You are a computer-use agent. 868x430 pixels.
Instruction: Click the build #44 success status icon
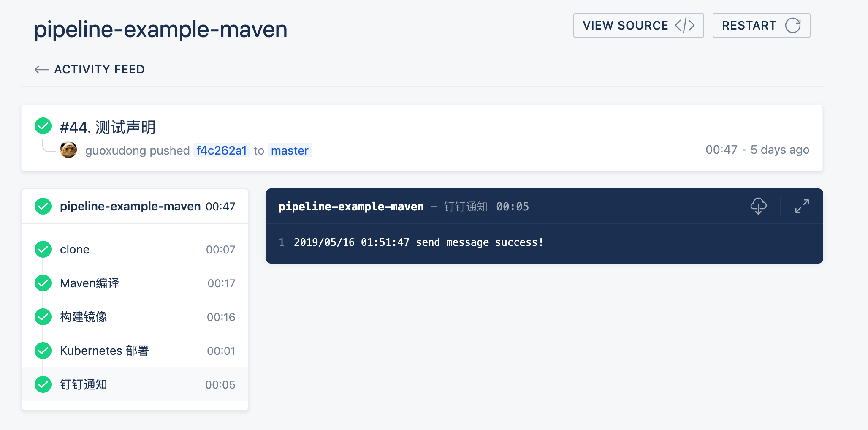[43, 126]
